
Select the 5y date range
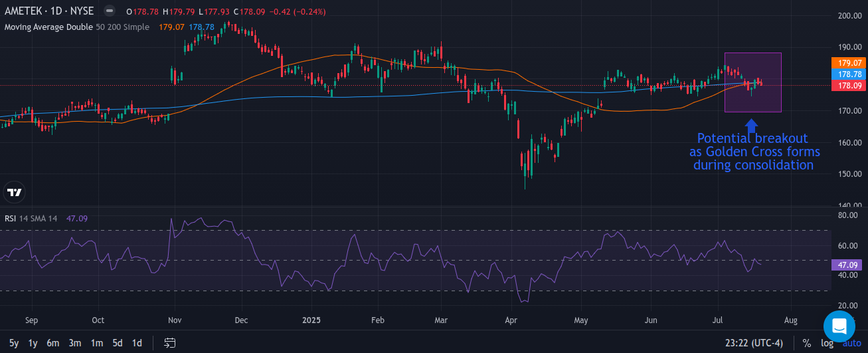14,343
